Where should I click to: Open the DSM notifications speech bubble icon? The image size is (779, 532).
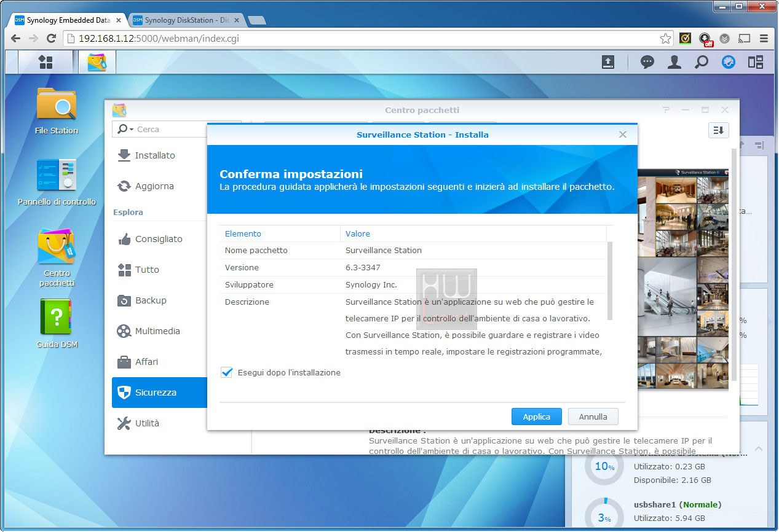[647, 62]
